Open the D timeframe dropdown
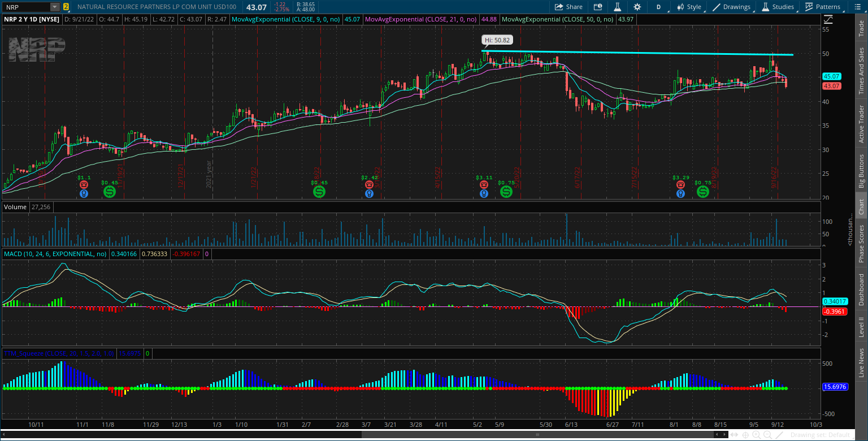868x441 pixels. click(x=658, y=7)
